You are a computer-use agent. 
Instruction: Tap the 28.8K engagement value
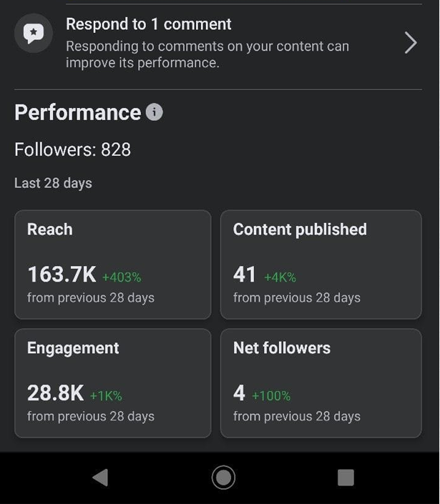tap(55, 393)
